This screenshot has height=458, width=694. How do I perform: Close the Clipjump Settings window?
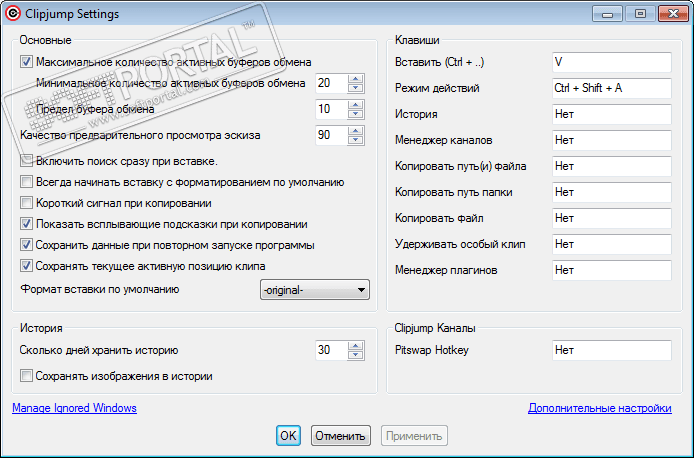click(673, 14)
